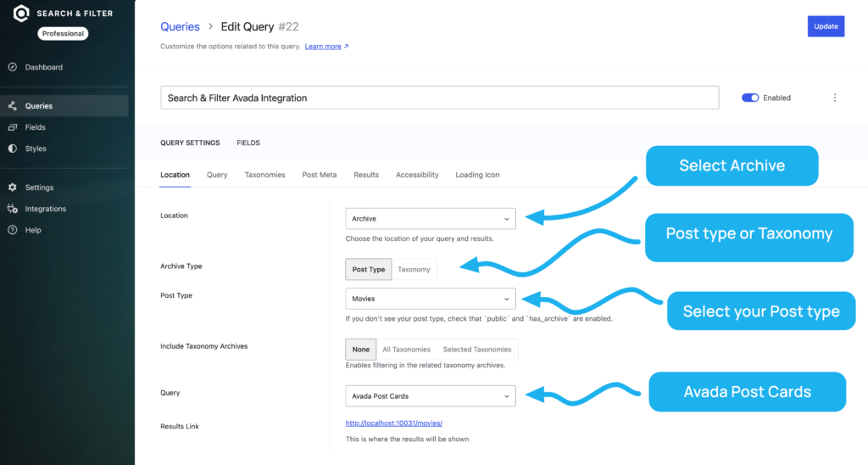
Task: Click the Fields sidebar icon
Action: pyautogui.click(x=12, y=127)
